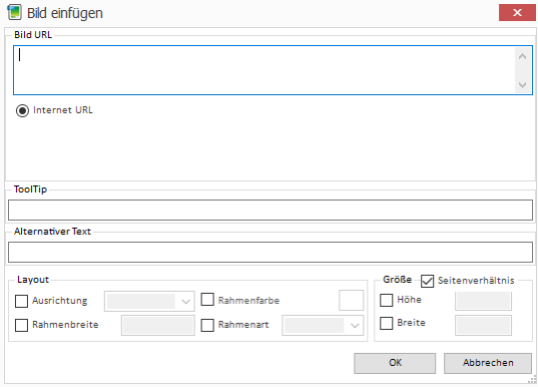Image resolution: width=538 pixels, height=387 pixels.
Task: Uncheck the Seitenverhältnis checkbox
Action: 427,281
